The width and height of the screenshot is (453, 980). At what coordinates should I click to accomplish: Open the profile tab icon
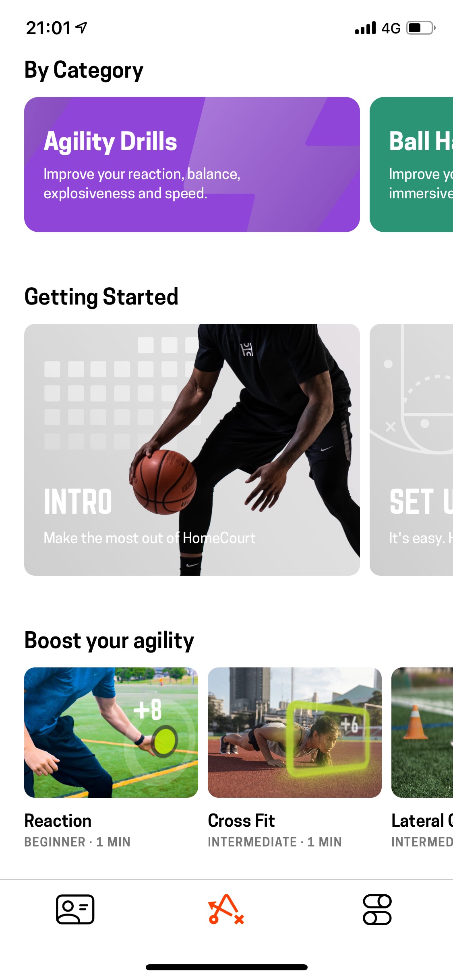[75, 909]
